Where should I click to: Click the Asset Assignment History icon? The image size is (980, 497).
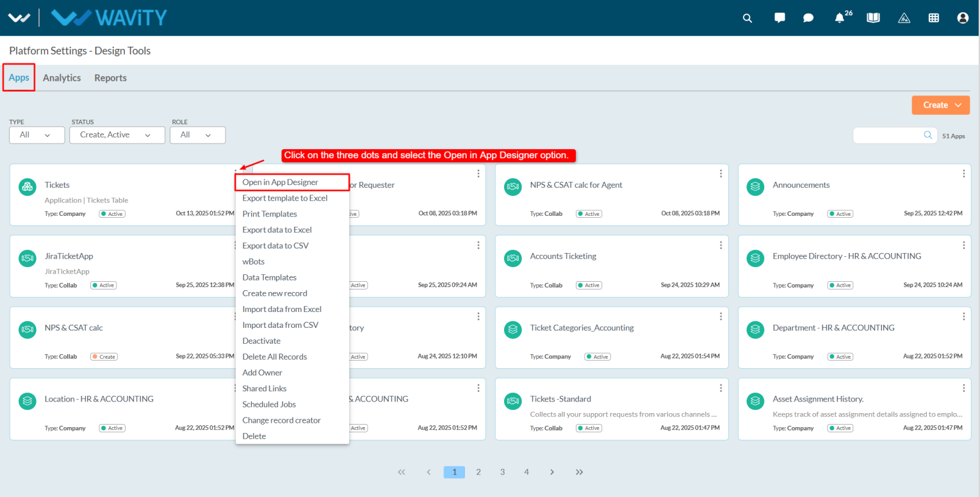point(756,401)
